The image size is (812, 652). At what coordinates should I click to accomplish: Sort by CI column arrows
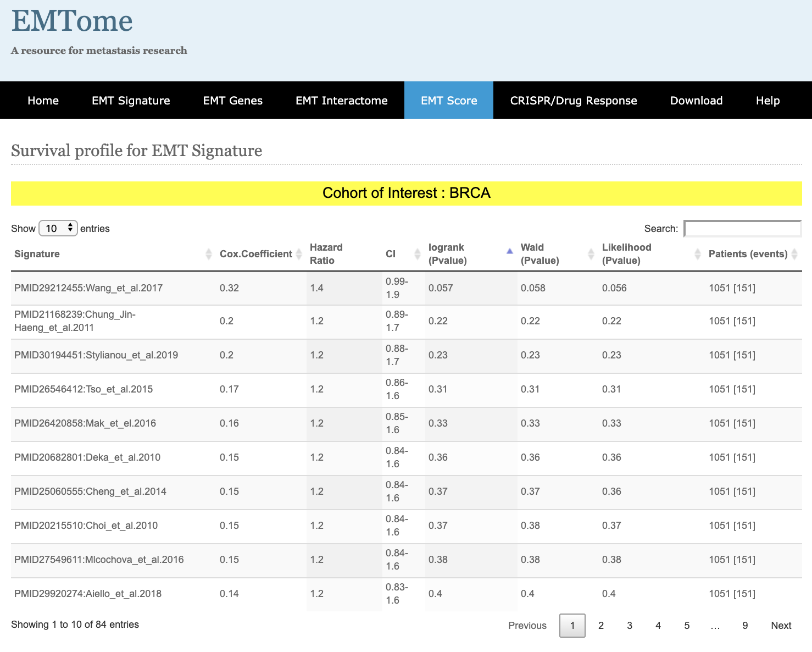[x=418, y=254]
